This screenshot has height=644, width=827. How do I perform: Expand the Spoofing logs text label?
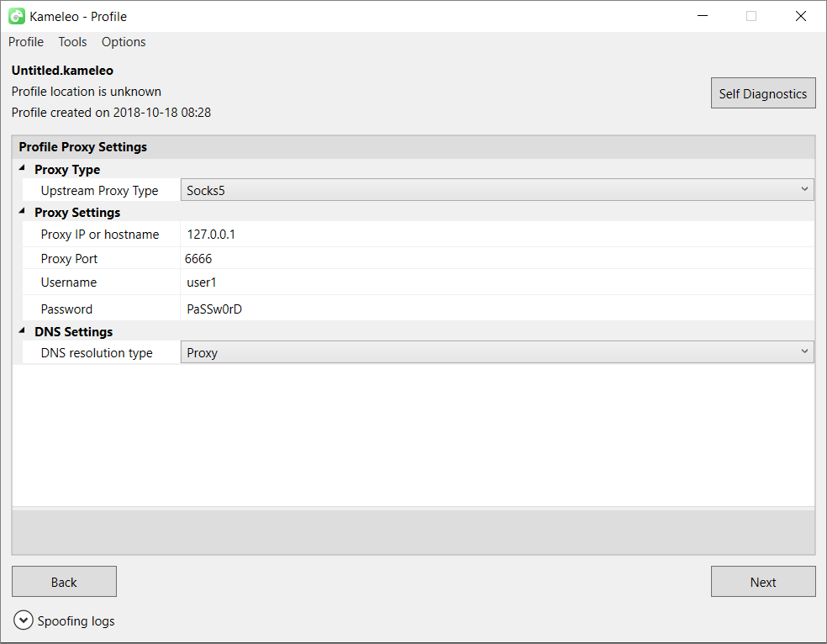point(76,620)
